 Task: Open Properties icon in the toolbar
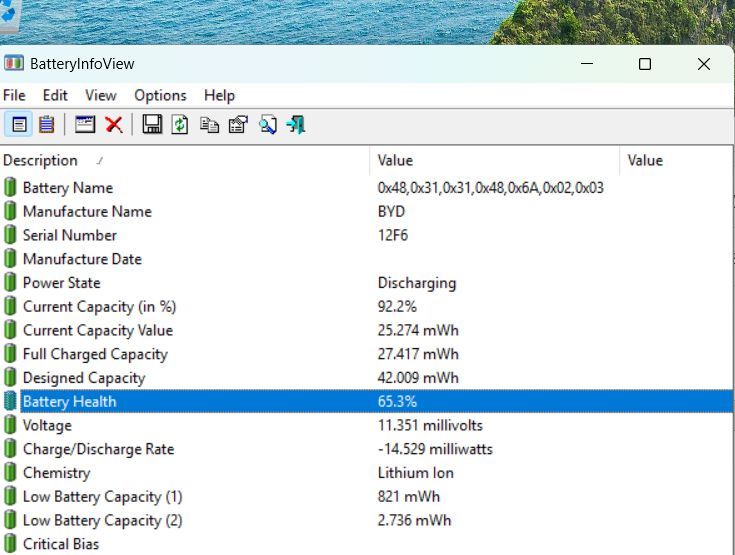click(x=238, y=124)
